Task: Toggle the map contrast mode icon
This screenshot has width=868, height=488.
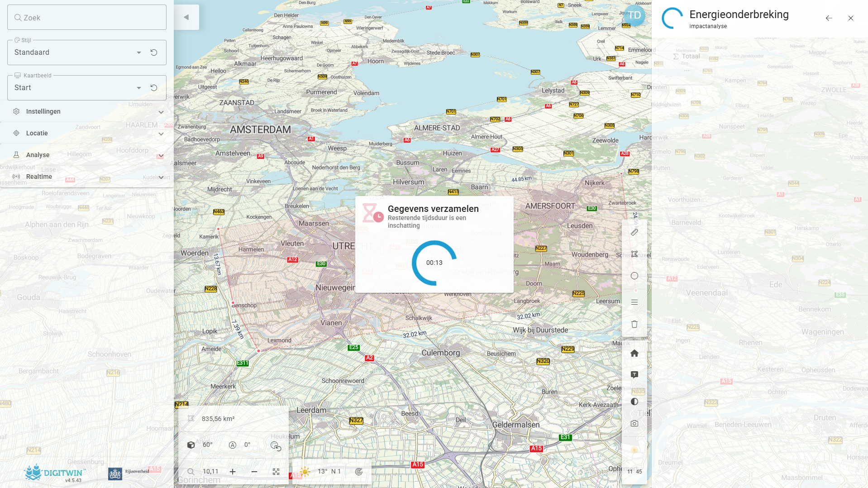Action: pyautogui.click(x=634, y=402)
